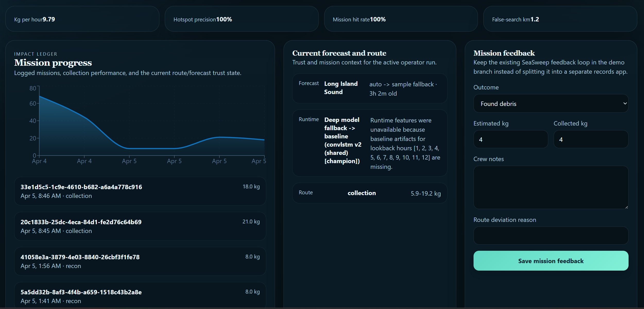The width and height of the screenshot is (644, 309).
Task: Grab the Crew notes resize handle
Action: 626,207
